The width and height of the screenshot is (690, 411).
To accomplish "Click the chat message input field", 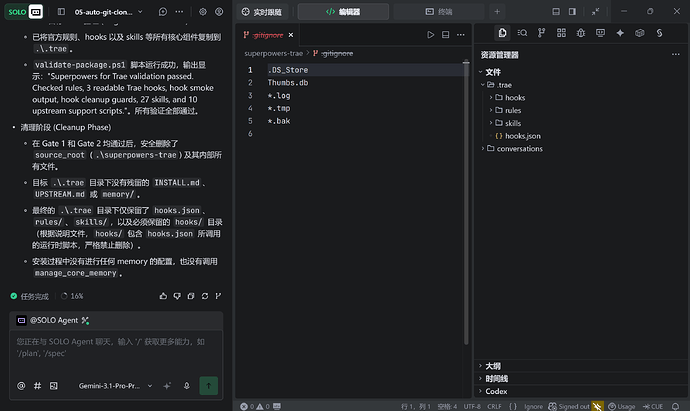I will (x=116, y=352).
